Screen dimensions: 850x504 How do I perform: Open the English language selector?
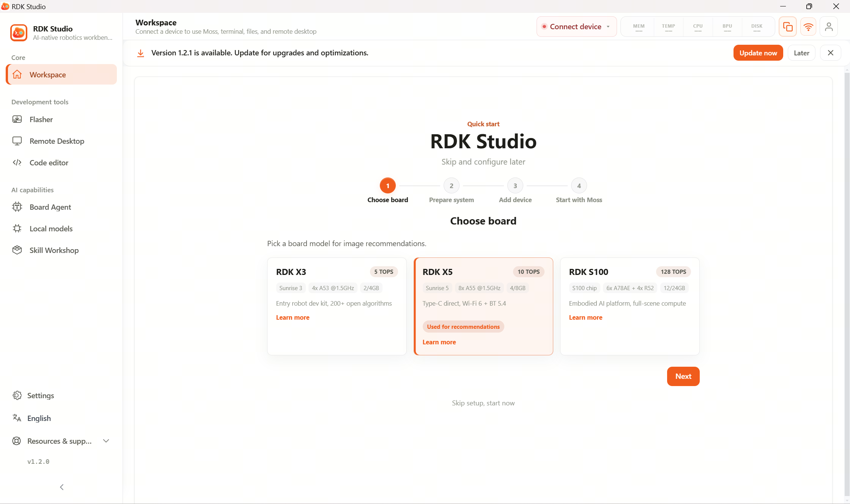click(39, 418)
